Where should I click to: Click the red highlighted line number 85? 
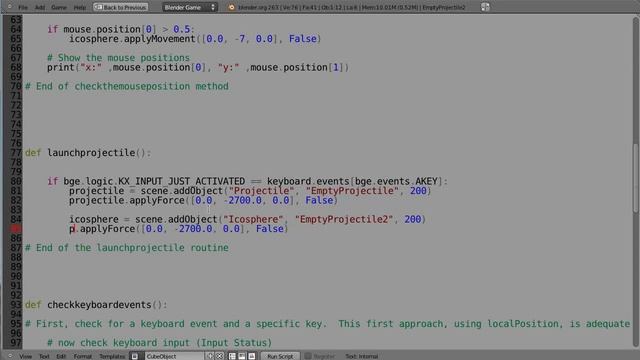[x=16, y=229]
